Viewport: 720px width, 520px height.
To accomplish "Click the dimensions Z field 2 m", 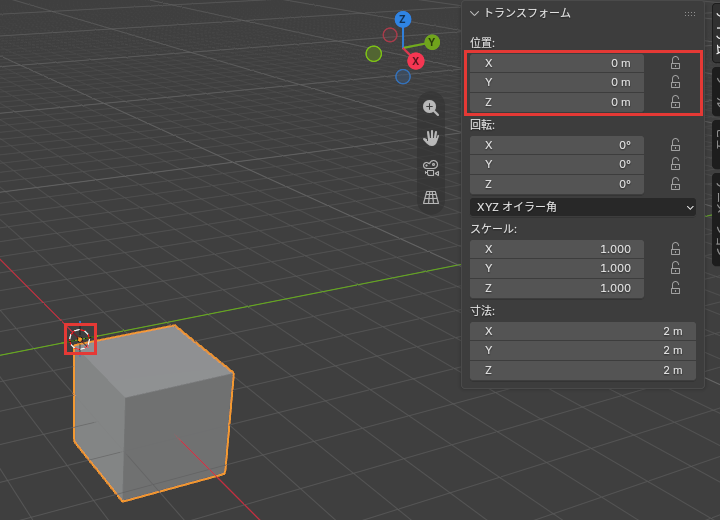I will [x=583, y=370].
